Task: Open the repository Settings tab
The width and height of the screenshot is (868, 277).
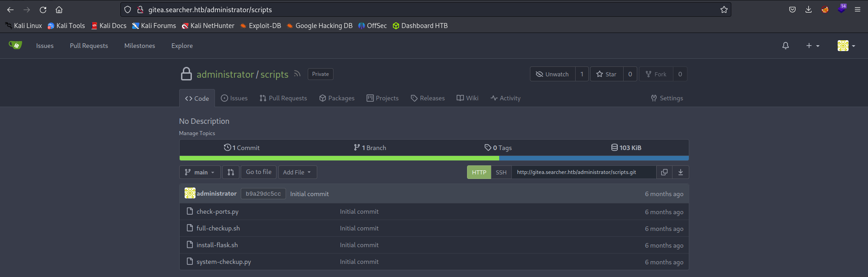Action: (667, 98)
